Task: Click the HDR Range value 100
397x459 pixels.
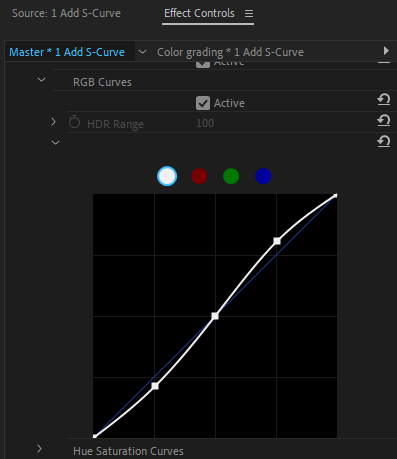Action: 205,123
